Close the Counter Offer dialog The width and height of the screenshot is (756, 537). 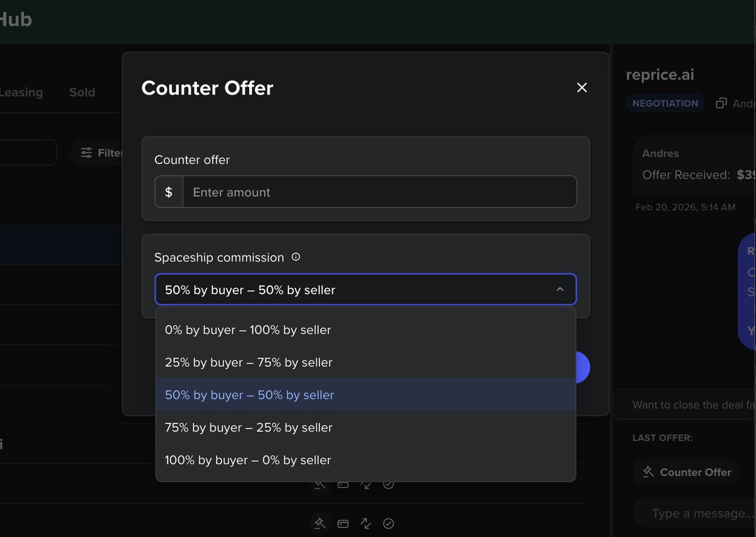tap(581, 88)
